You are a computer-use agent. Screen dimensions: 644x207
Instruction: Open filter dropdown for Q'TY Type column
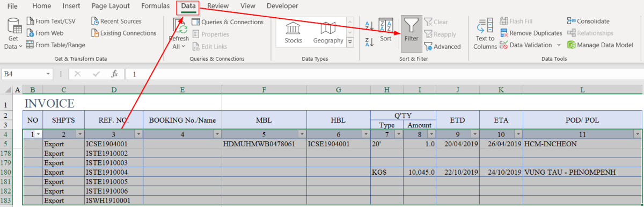point(399,134)
